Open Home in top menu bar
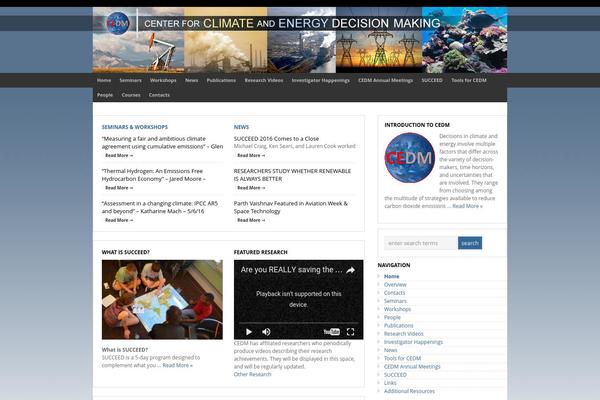This screenshot has width=600, height=400. (x=104, y=80)
